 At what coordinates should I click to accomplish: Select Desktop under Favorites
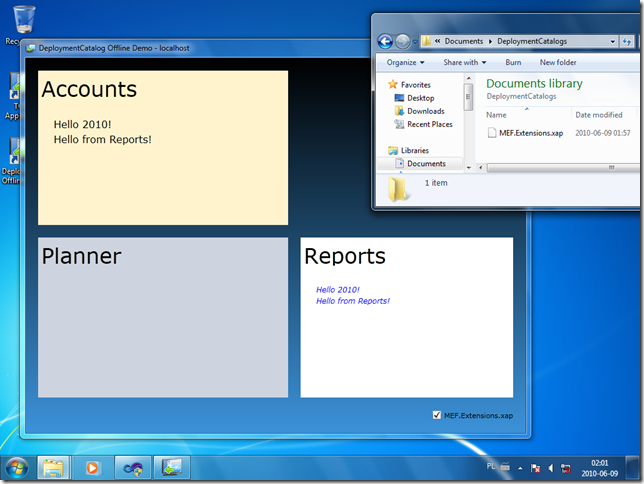coord(420,98)
